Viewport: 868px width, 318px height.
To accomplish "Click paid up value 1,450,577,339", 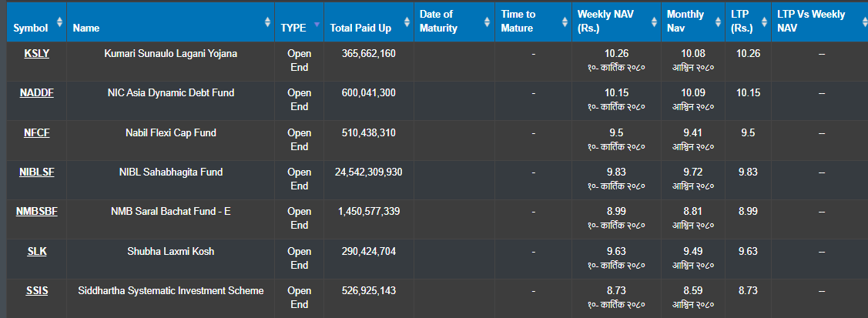I will coord(369,211).
